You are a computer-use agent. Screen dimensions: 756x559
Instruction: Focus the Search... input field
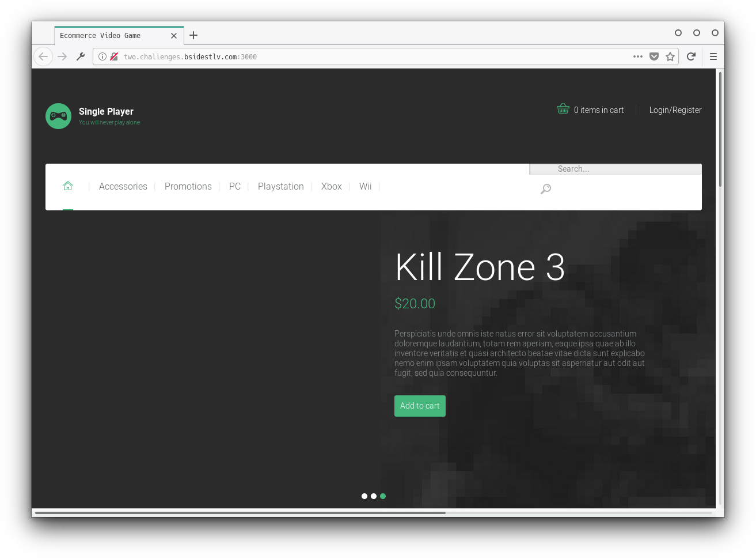[x=615, y=169]
